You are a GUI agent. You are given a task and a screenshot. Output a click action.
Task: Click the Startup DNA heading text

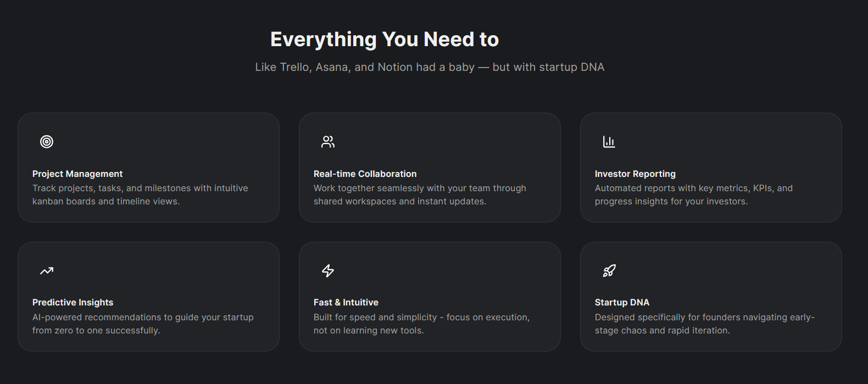coord(622,302)
